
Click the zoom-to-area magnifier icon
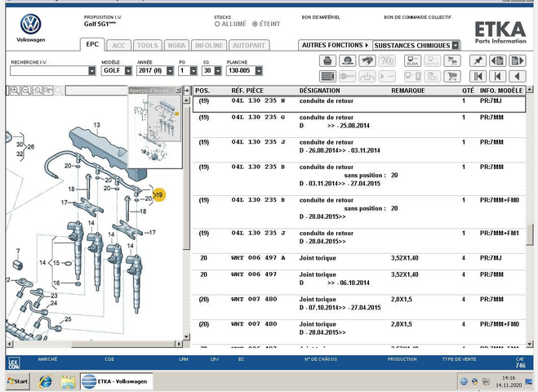tap(37, 91)
